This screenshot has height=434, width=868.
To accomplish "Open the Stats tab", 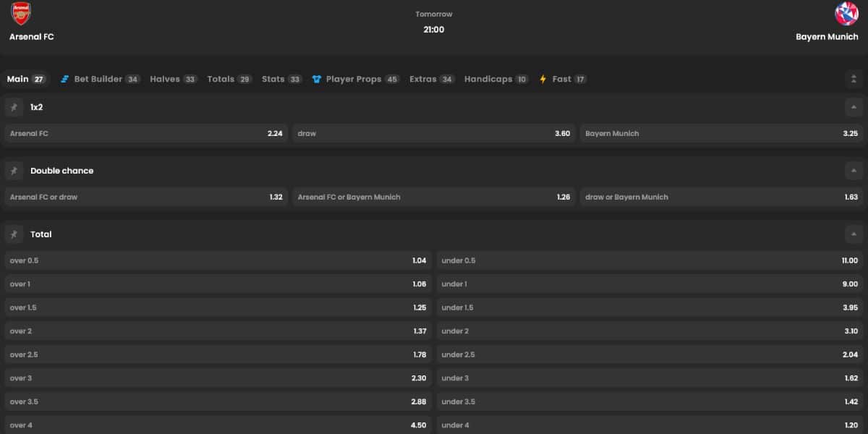I will point(273,80).
